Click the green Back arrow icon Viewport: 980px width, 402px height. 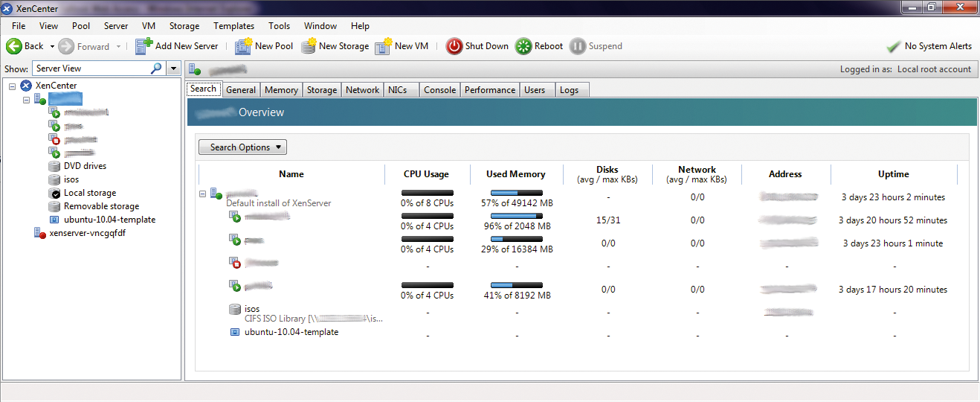tap(13, 46)
